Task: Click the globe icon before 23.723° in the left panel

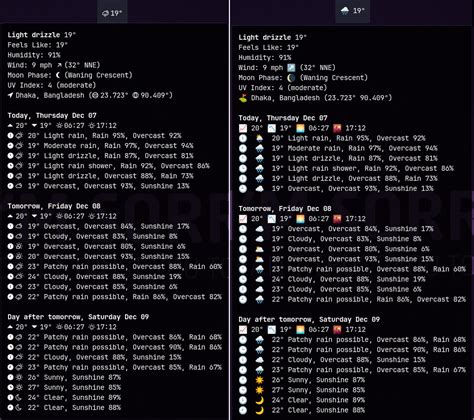Action: coord(95,95)
